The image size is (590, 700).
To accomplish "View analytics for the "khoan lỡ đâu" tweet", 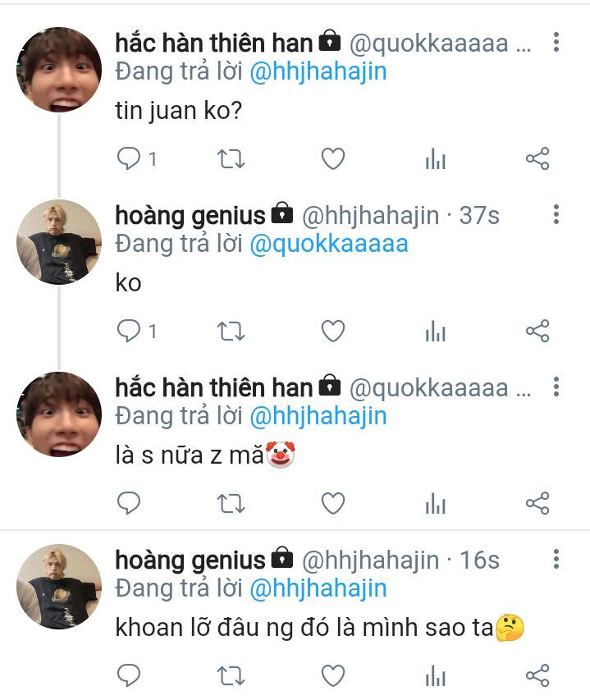I will tap(435, 675).
